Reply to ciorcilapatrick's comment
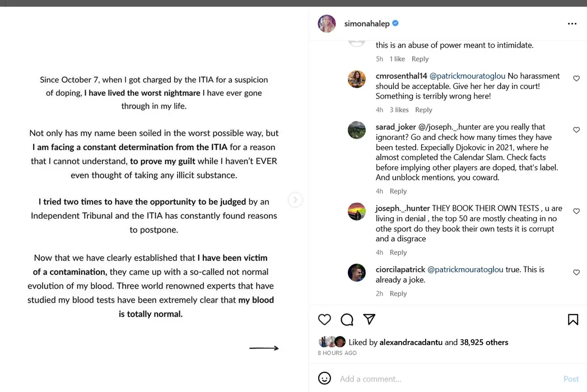Viewport: 587px width, 392px height. 398,293
